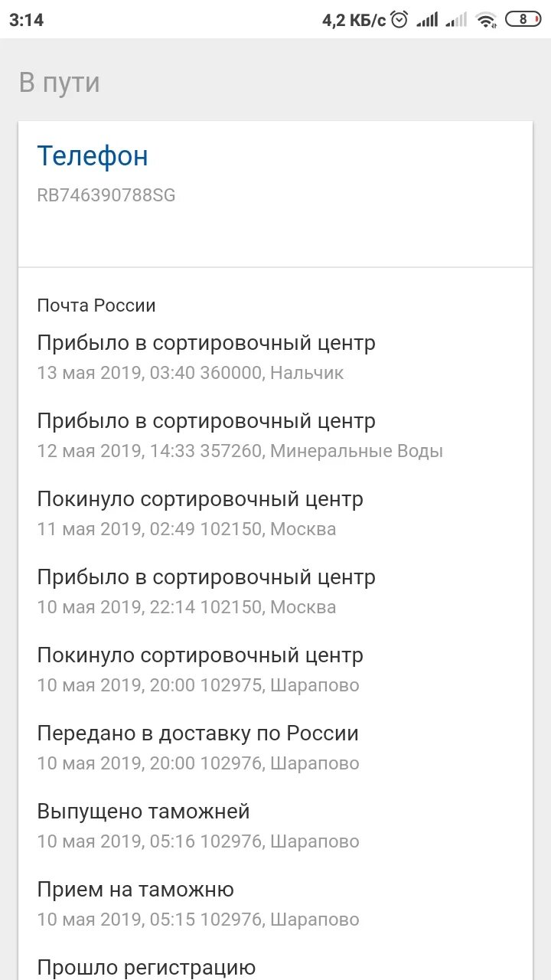Viewport: 551px width, 980px height.
Task: Tap the alarm clock status icon
Action: point(399,20)
